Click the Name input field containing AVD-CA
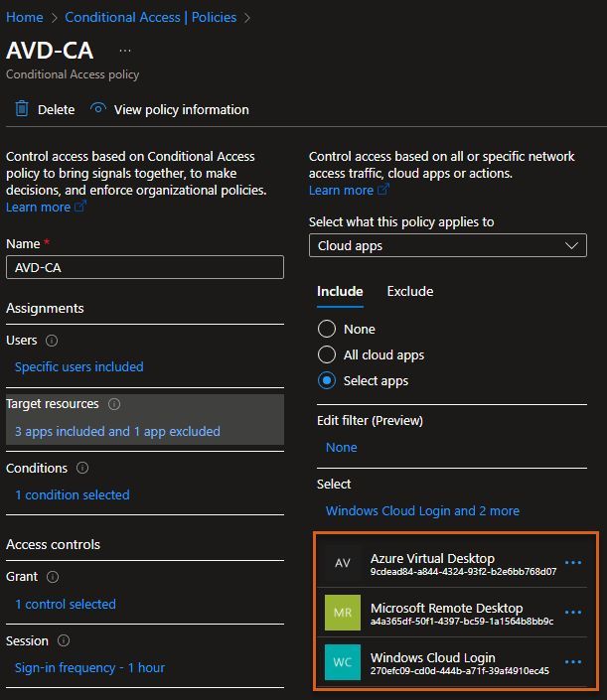Screen dimensions: 607x700 coord(145,267)
